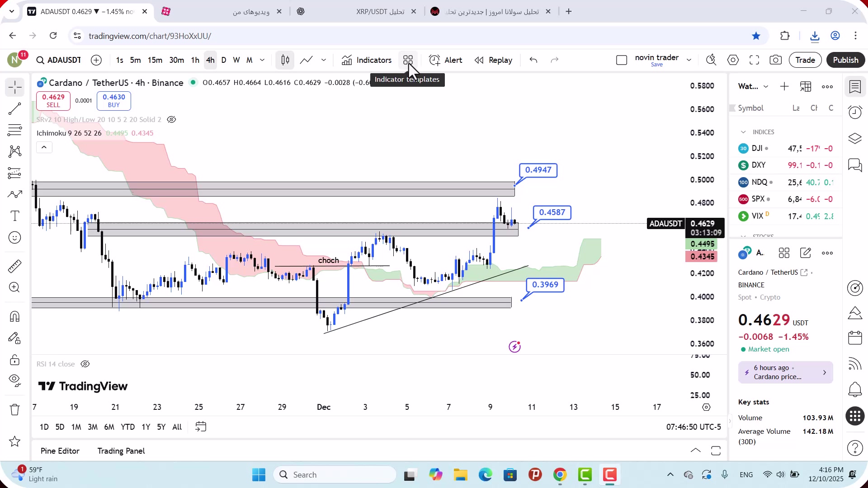Start bar Replay mode
The height and width of the screenshot is (488, 868).
tap(494, 60)
